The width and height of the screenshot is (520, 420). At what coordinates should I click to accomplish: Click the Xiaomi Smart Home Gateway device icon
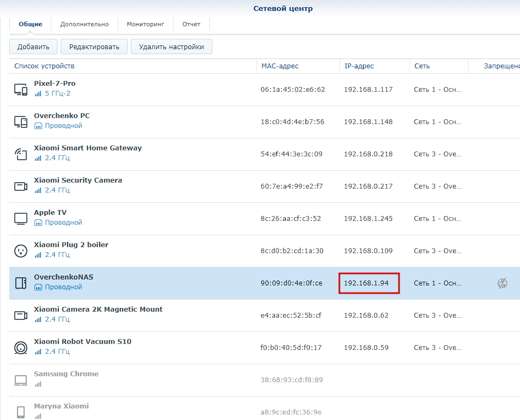click(x=21, y=154)
